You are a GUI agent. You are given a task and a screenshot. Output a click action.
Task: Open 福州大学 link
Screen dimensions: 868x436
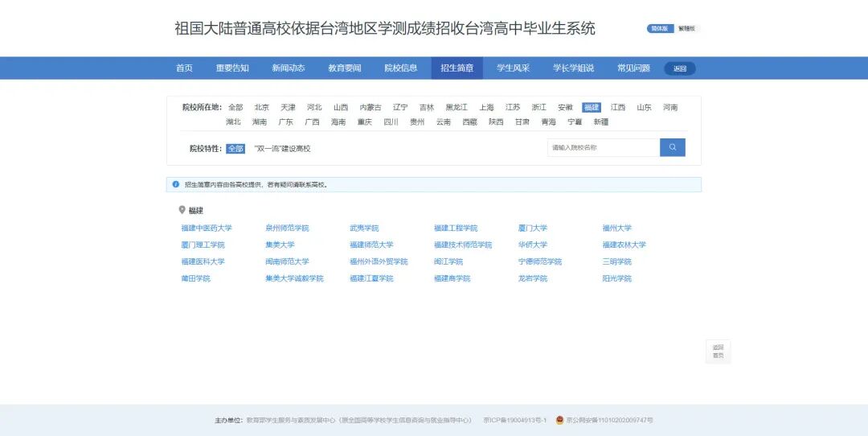pyautogui.click(x=616, y=228)
